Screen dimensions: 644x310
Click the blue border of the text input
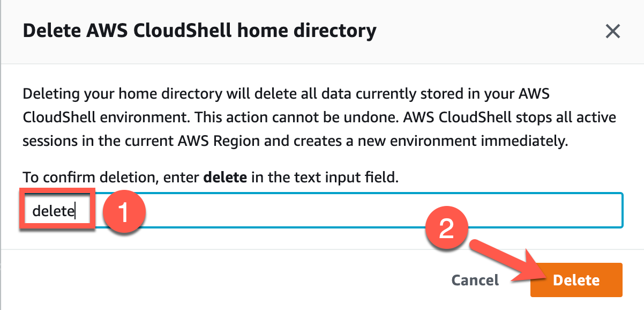pyautogui.click(x=321, y=192)
